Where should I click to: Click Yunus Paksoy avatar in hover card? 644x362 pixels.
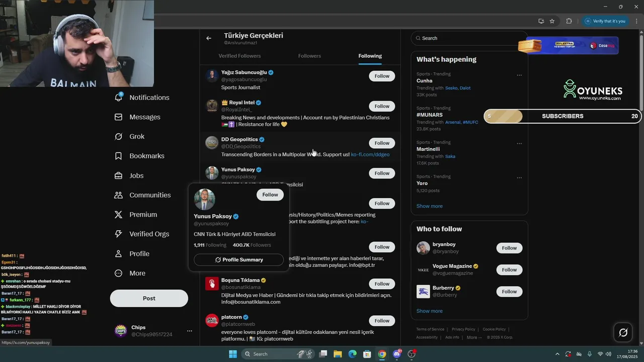click(204, 200)
